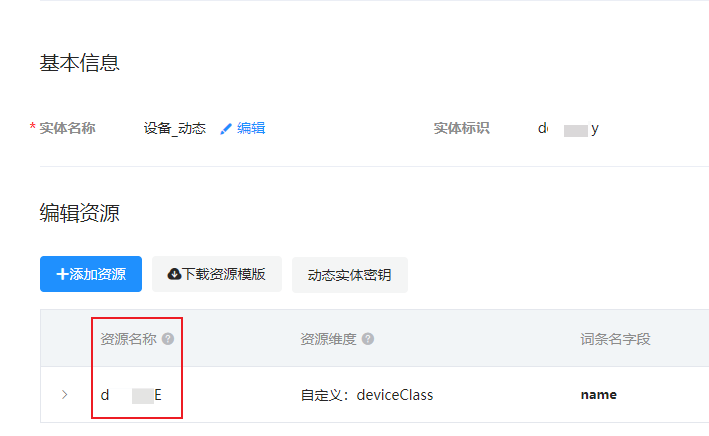
Task: Expand the resource row chevron
Action: [65, 395]
